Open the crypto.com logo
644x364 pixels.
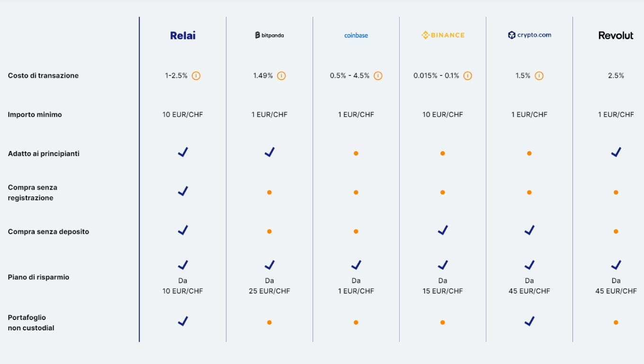click(x=529, y=35)
